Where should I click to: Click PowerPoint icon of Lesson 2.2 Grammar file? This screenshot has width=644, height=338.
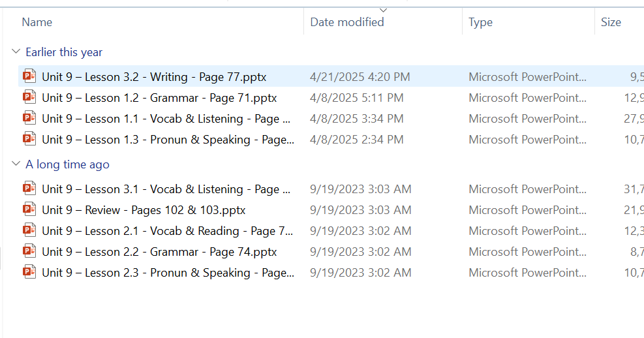pyautogui.click(x=29, y=252)
